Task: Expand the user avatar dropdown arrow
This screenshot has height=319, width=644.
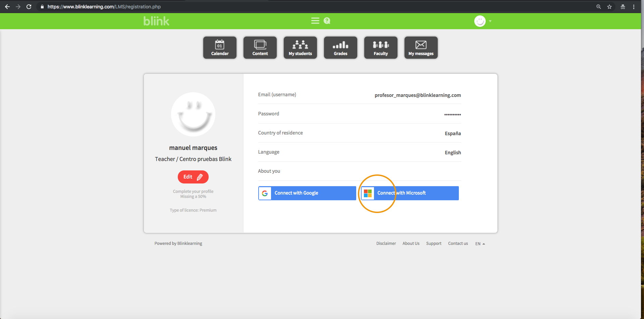Action: coord(490,21)
